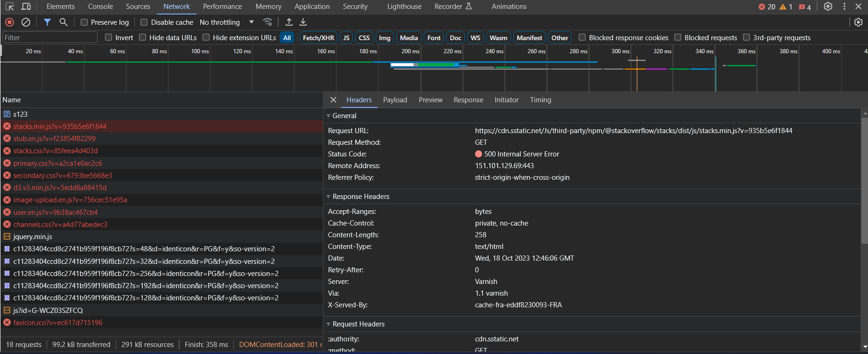
Task: Filter requests by CSS type
Action: pos(364,38)
